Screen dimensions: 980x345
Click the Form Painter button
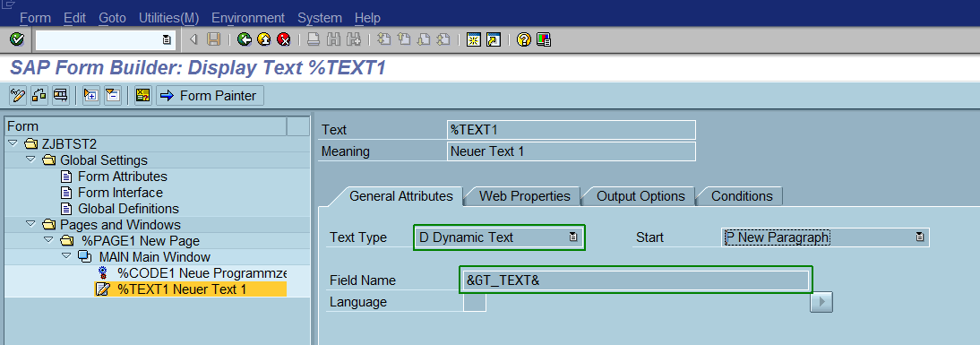click(x=210, y=96)
